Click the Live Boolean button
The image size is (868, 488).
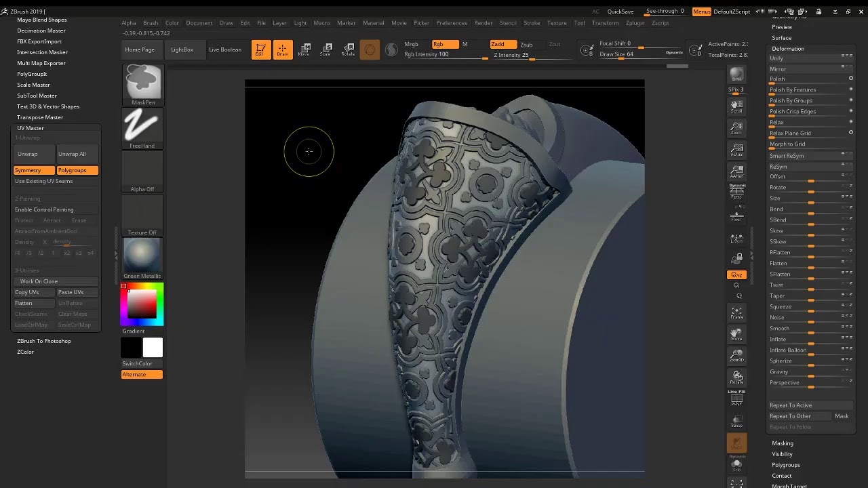pos(225,49)
